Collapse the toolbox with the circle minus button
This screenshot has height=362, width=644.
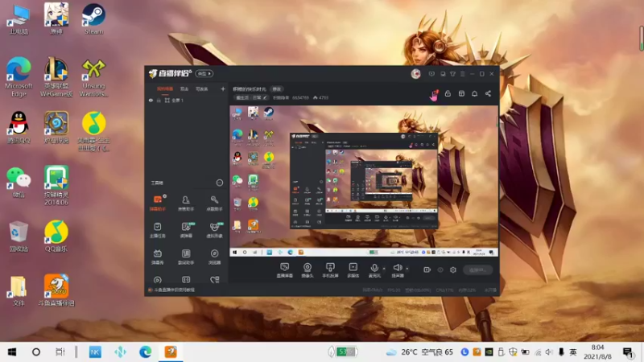[x=219, y=183]
